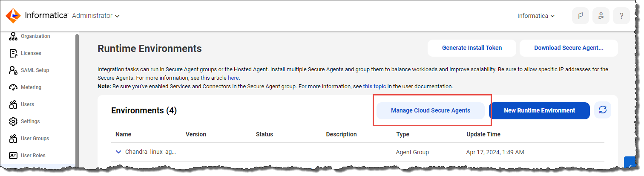Navigate to User Roles
Screen dimensions: 644x176
point(33,156)
